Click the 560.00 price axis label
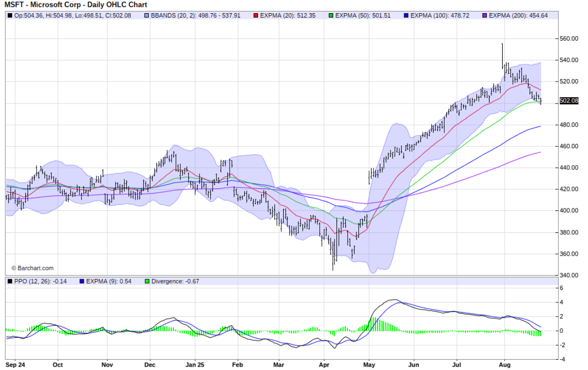Image resolution: width=588 pixels, height=370 pixels. [x=569, y=39]
